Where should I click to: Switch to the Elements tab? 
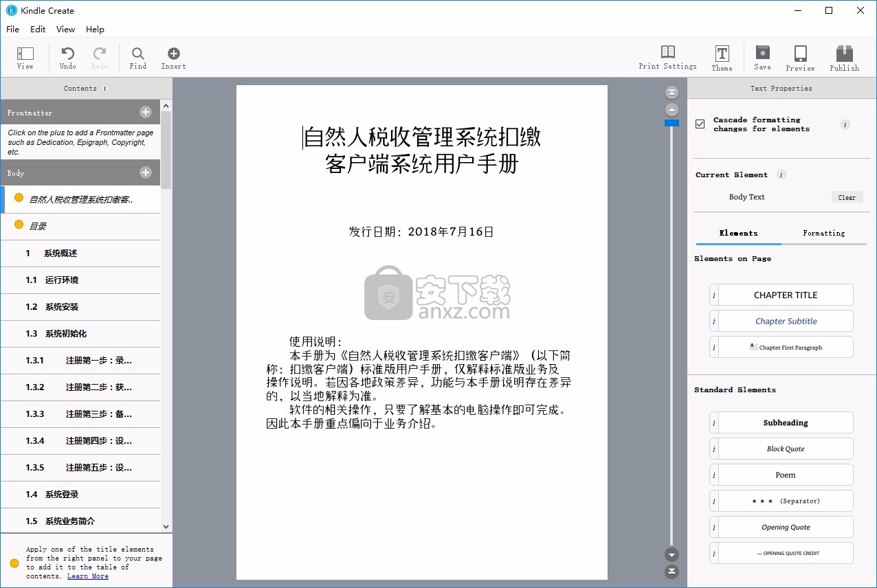pos(739,233)
